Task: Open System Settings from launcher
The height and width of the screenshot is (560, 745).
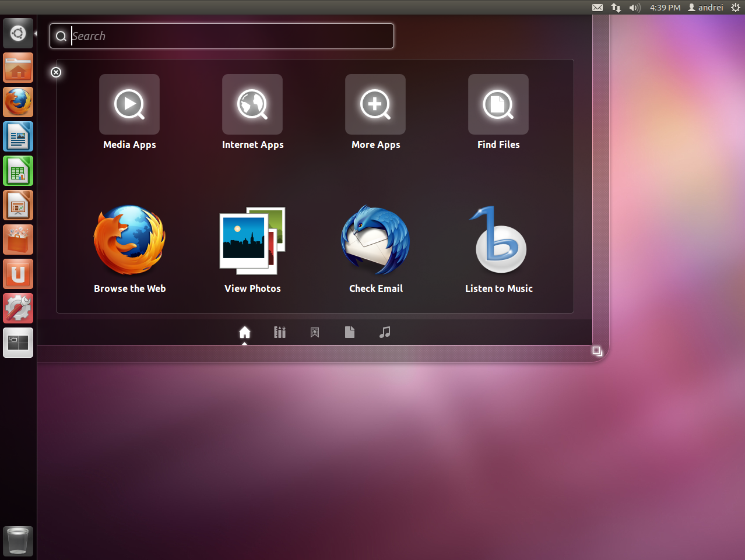Action: point(18,308)
